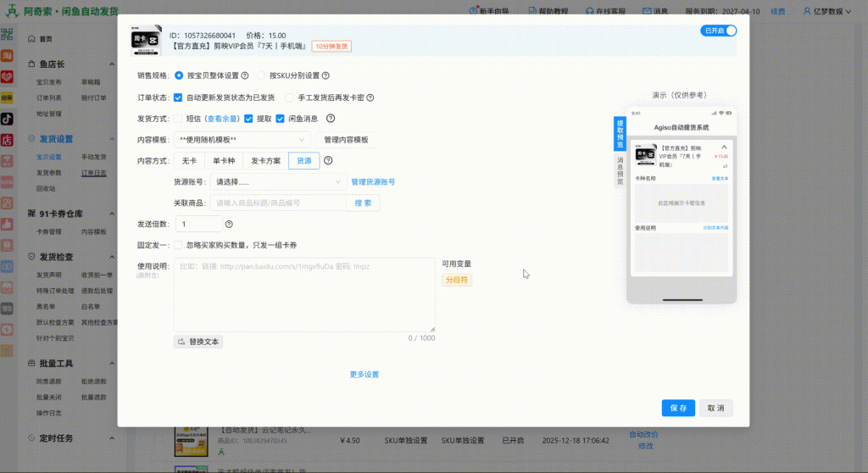Image resolution: width=868 pixels, height=473 pixels.
Task: Enable the 短信 delivery checkbox
Action: click(178, 119)
